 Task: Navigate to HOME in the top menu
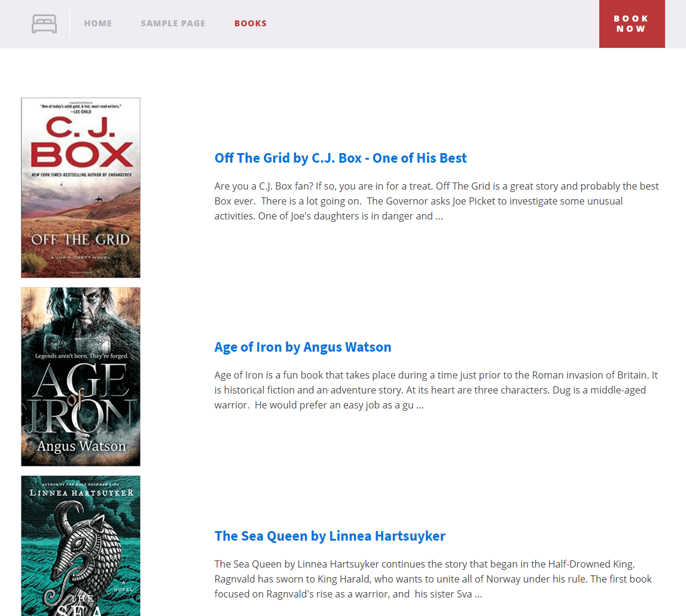coord(98,23)
